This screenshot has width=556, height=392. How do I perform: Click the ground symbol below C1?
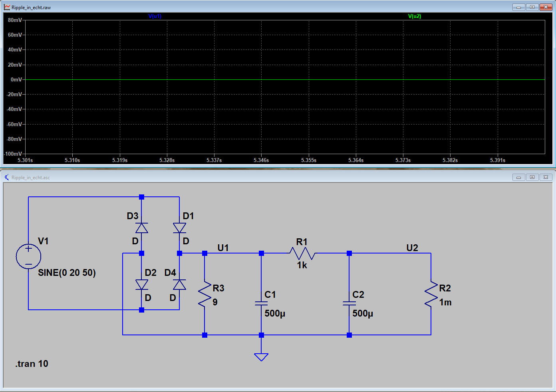tap(261, 356)
